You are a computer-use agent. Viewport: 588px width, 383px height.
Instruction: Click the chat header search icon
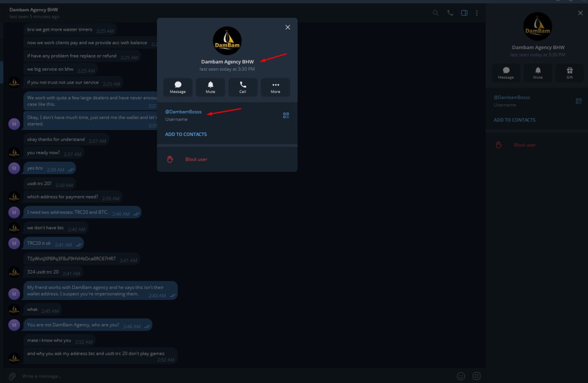point(435,13)
